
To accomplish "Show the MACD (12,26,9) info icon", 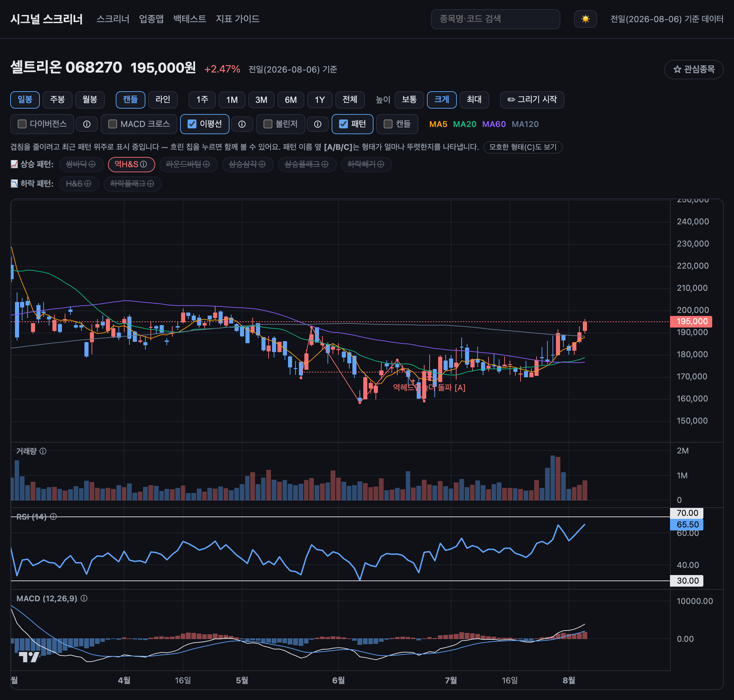I will [x=84, y=599].
